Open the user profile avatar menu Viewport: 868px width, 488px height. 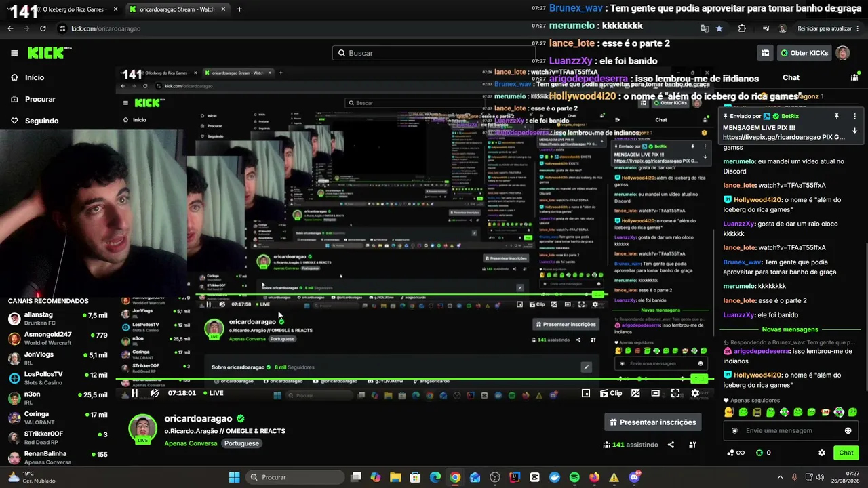click(842, 53)
